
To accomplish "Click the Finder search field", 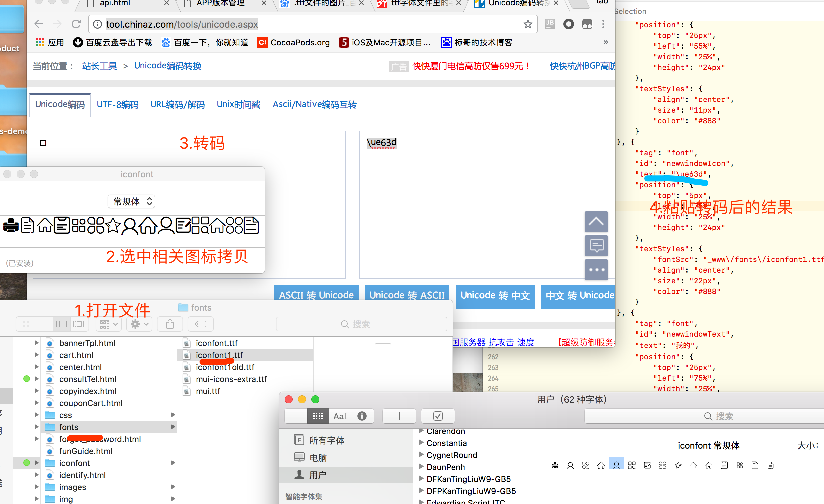I will click(x=362, y=324).
